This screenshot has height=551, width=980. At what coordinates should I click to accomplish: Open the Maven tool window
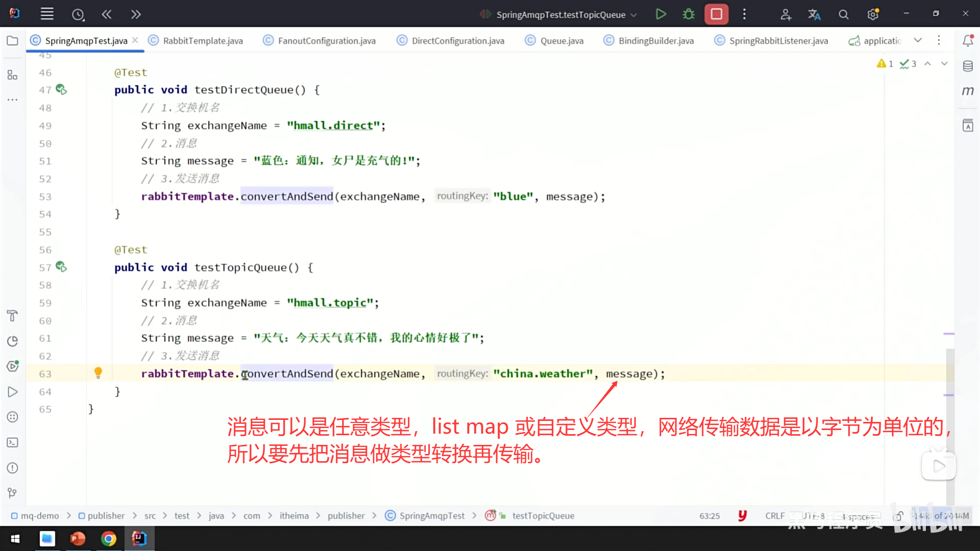click(968, 91)
